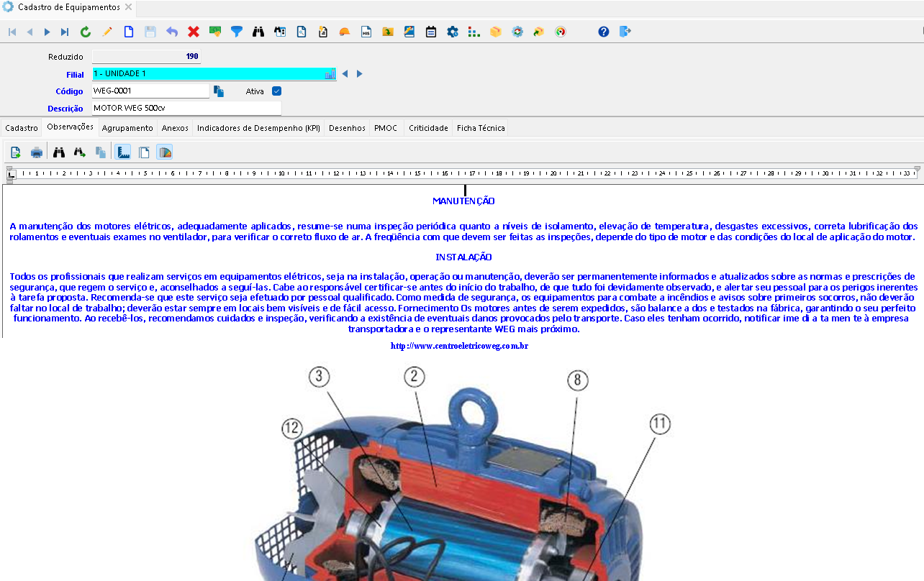This screenshot has width=924, height=581.
Task: Click the pencil edit record icon
Action: tap(107, 32)
